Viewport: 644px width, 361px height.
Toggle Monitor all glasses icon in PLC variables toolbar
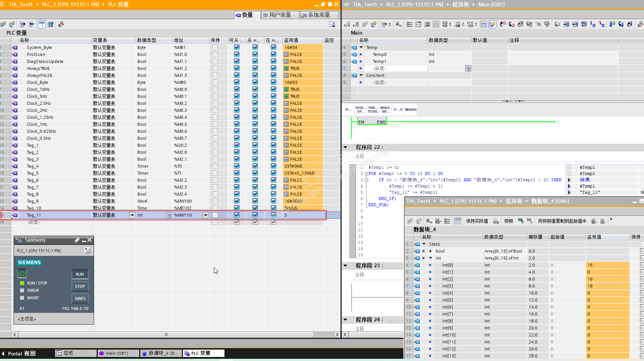click(42, 24)
